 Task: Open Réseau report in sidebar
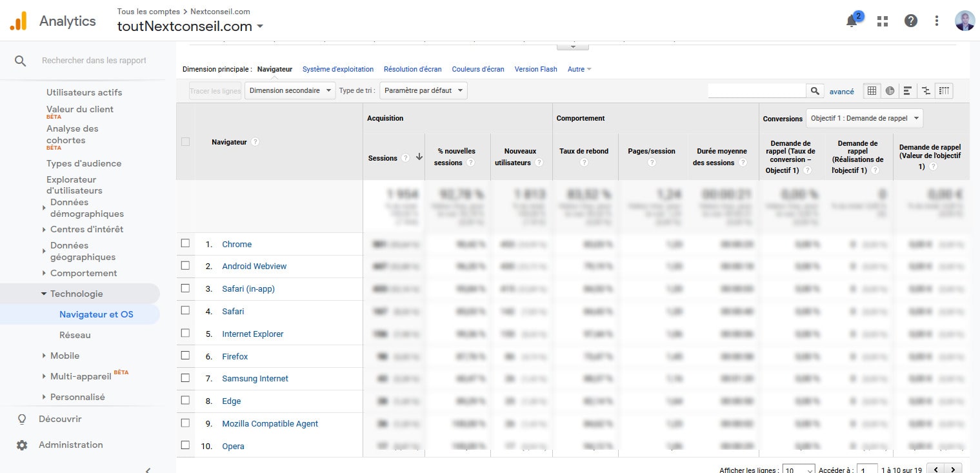click(x=75, y=335)
